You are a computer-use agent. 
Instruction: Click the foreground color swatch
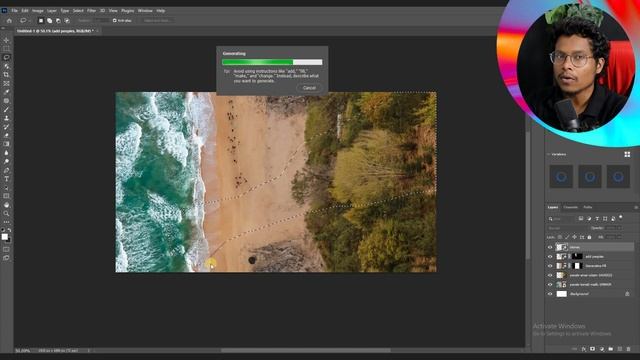click(4, 236)
